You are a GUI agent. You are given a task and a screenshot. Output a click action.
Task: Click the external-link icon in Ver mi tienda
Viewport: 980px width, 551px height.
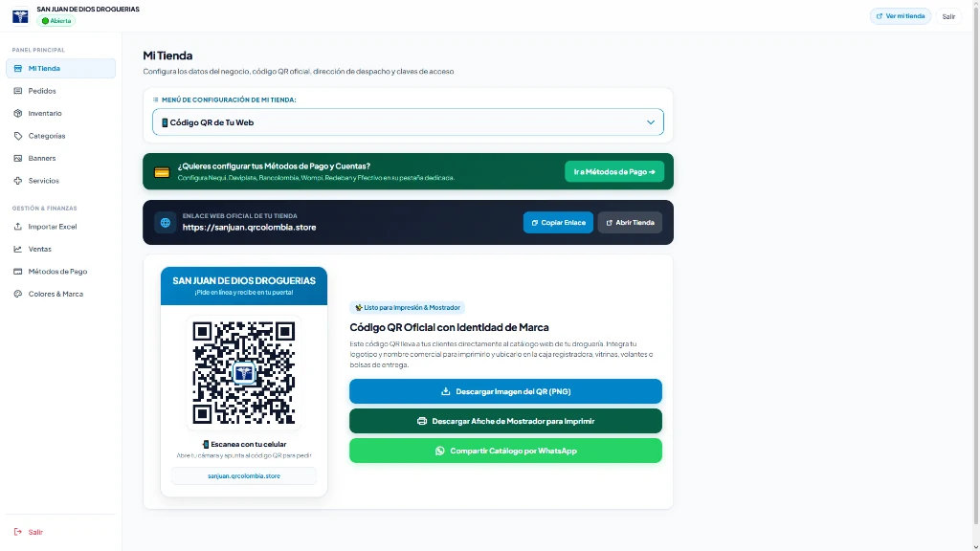[880, 16]
